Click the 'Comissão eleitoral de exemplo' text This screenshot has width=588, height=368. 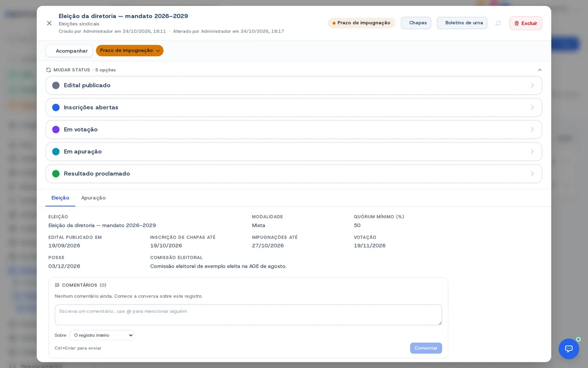[218, 266]
